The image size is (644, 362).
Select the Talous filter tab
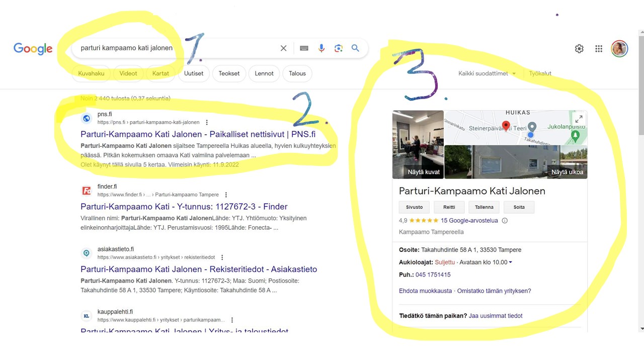click(297, 73)
